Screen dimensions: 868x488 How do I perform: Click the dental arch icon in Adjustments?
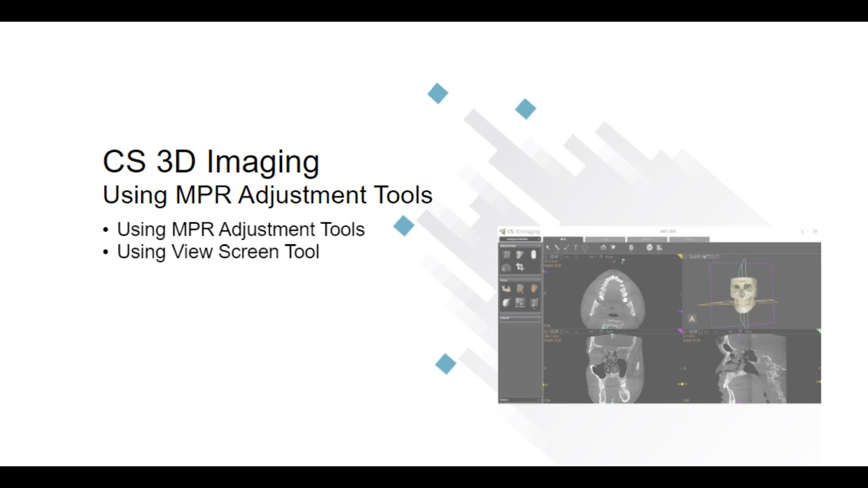[506, 267]
